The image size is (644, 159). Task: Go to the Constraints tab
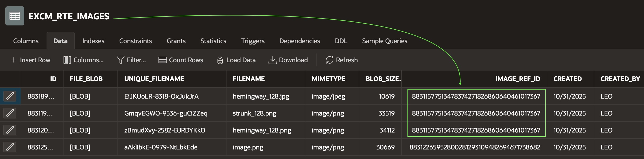tap(135, 41)
